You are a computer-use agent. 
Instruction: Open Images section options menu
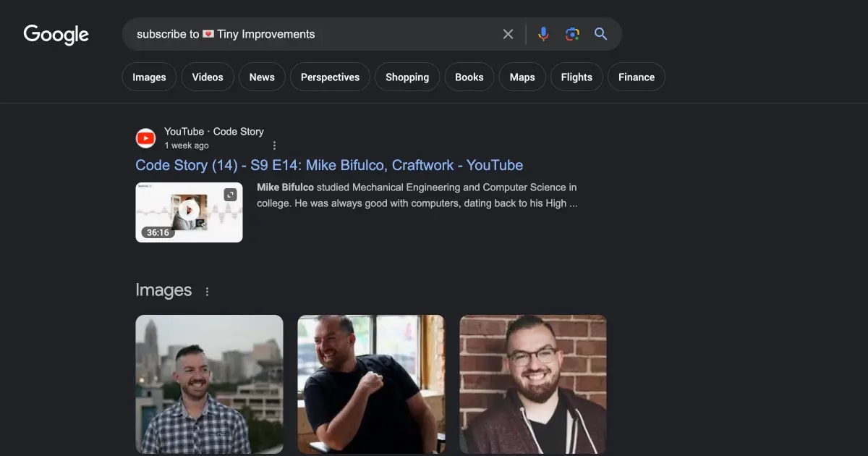click(x=207, y=292)
